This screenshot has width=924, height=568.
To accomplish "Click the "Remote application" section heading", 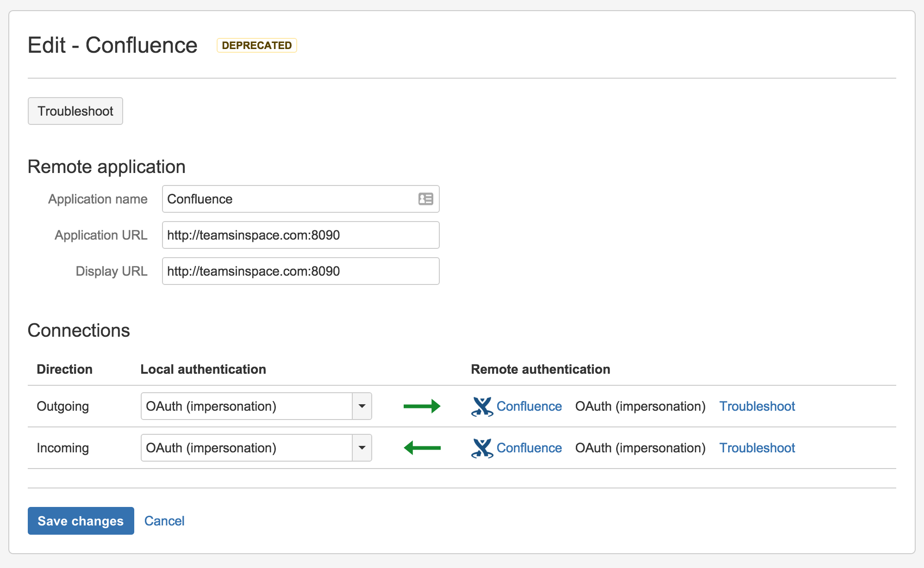I will tap(106, 167).
